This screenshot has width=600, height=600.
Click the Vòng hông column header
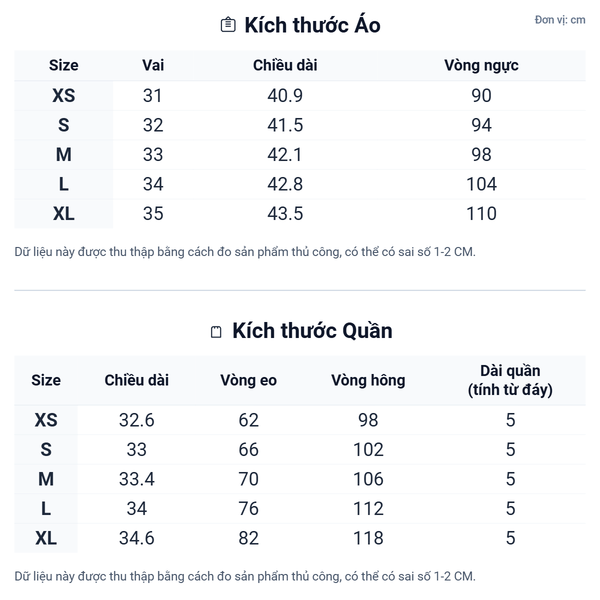click(x=368, y=380)
